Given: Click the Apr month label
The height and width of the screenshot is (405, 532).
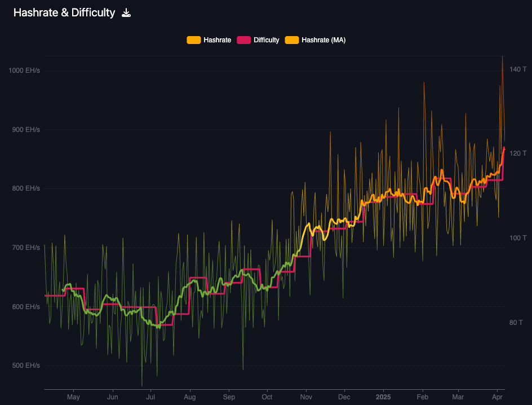Looking at the screenshot, I should pyautogui.click(x=498, y=397).
